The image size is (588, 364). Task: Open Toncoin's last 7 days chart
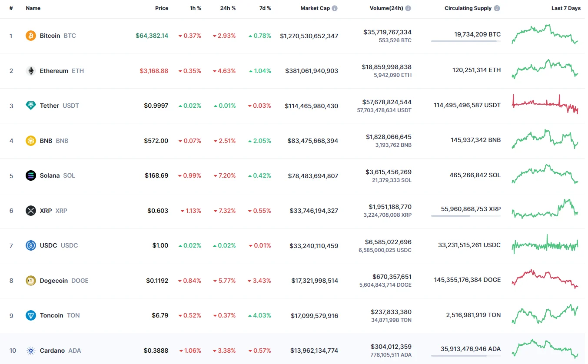click(545, 315)
